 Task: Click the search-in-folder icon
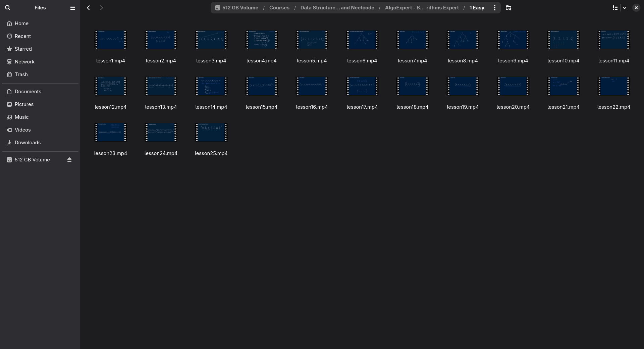pyautogui.click(x=508, y=8)
